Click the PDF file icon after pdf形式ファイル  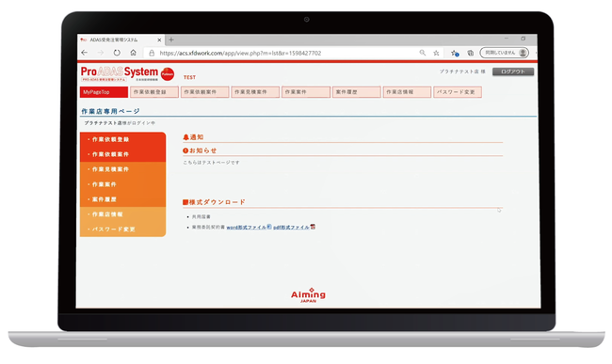pos(313,227)
